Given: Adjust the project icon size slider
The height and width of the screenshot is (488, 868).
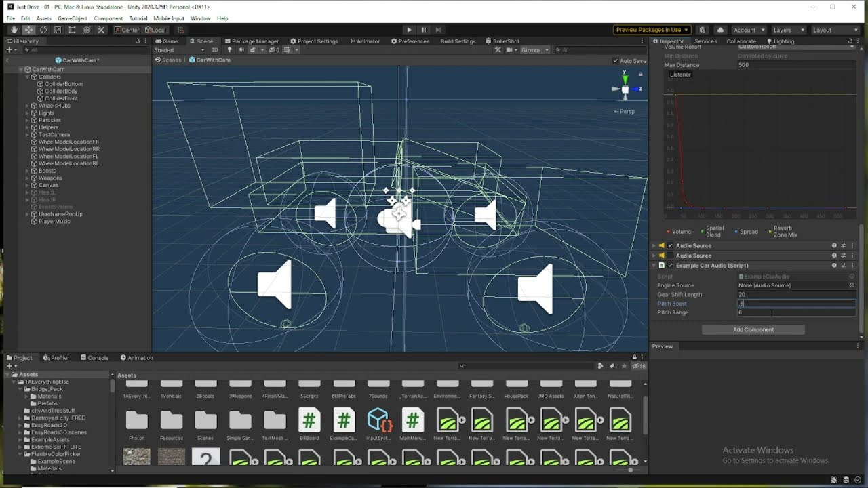Looking at the screenshot, I should (631, 470).
